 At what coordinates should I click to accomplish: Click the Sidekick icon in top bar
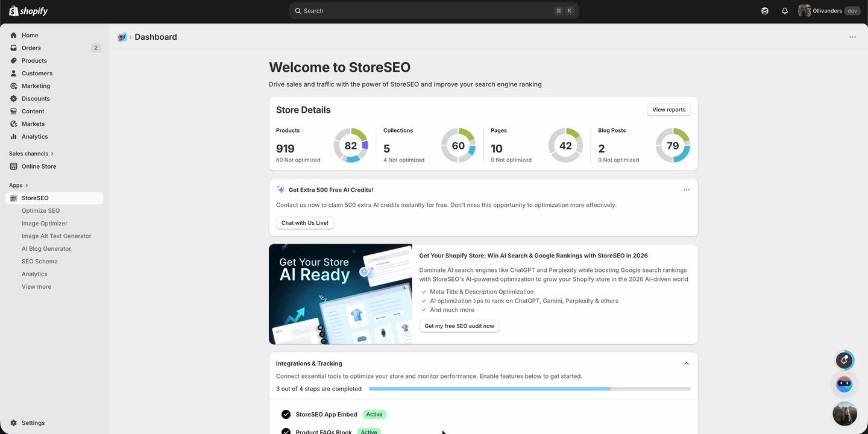tap(765, 11)
